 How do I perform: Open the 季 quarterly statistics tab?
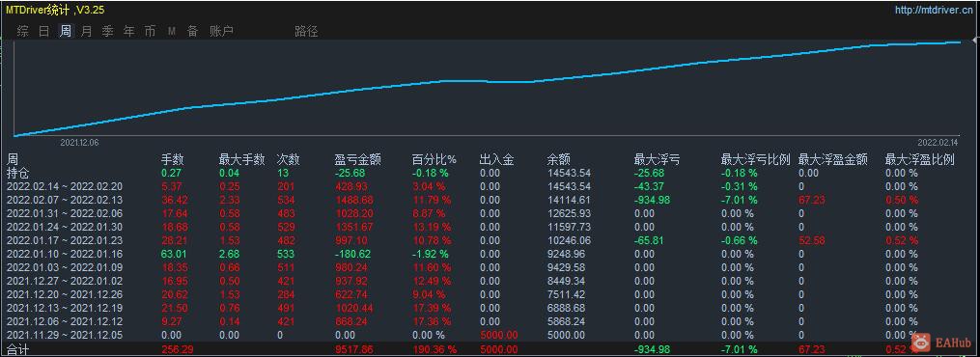coord(107,31)
